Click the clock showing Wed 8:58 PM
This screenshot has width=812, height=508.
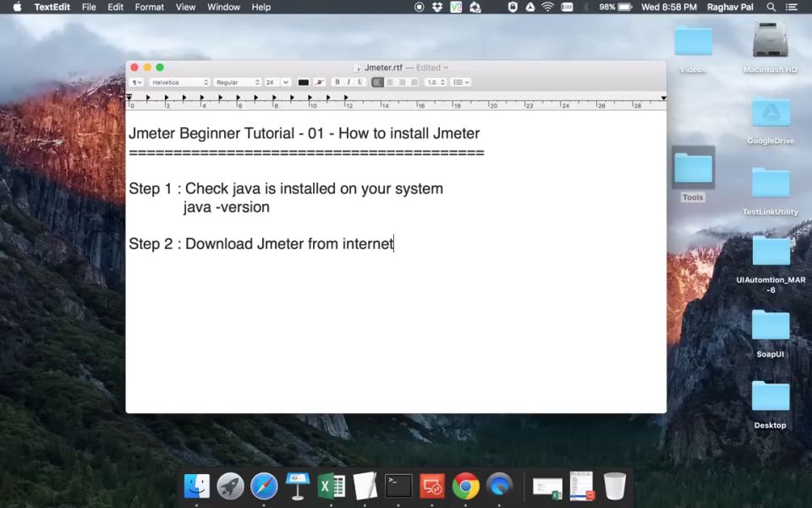click(668, 7)
